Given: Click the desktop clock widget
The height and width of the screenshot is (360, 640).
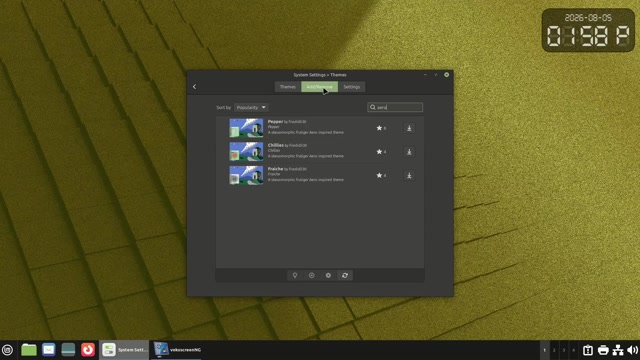Looking at the screenshot, I should (x=588, y=30).
